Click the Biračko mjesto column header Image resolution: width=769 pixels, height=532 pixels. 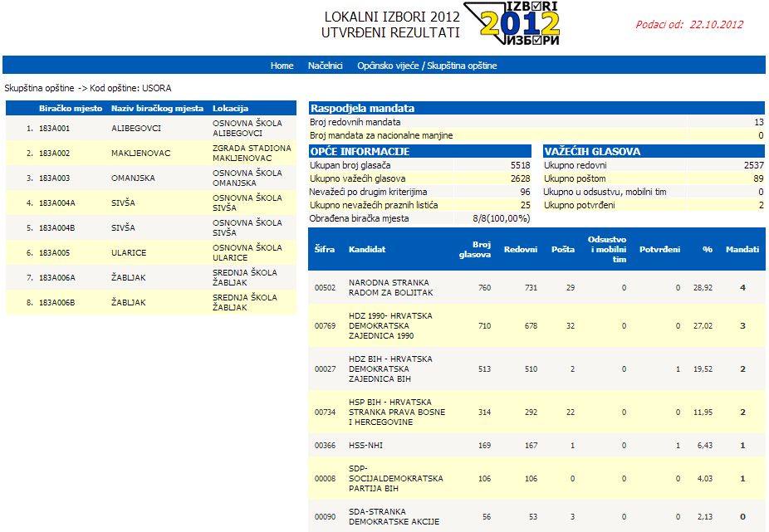click(x=71, y=109)
